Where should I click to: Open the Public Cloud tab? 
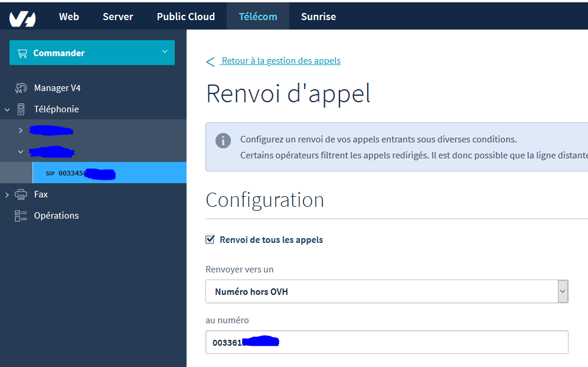point(185,17)
